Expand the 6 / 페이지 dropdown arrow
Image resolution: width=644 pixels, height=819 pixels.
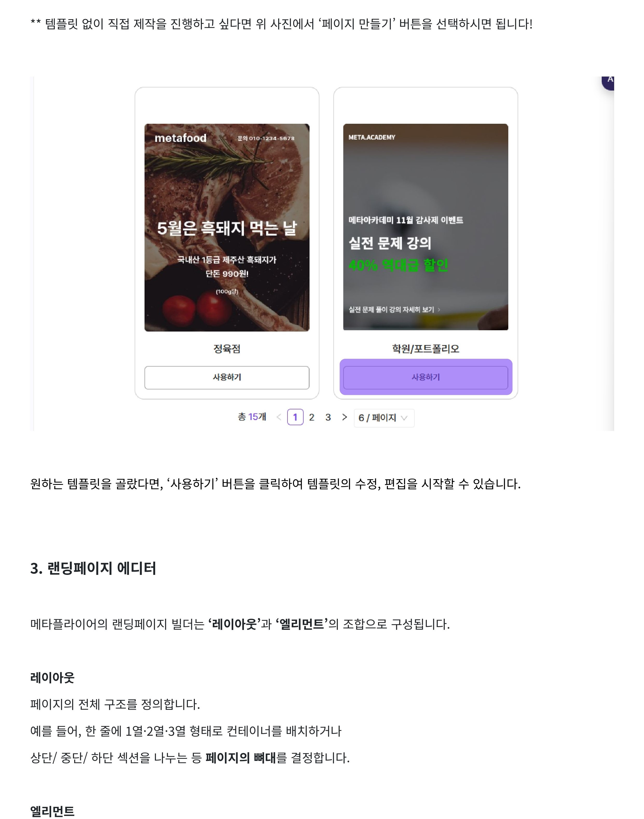pos(404,418)
